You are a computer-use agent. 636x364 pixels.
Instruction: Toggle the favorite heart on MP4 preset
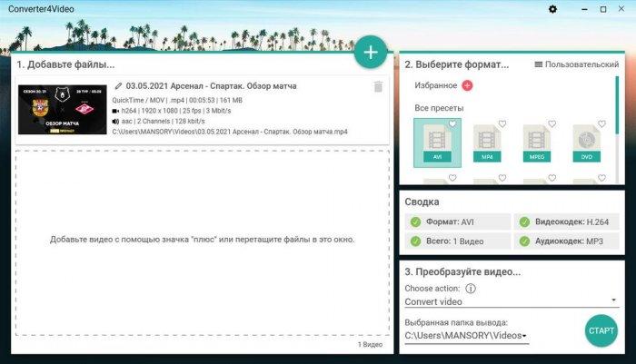502,123
